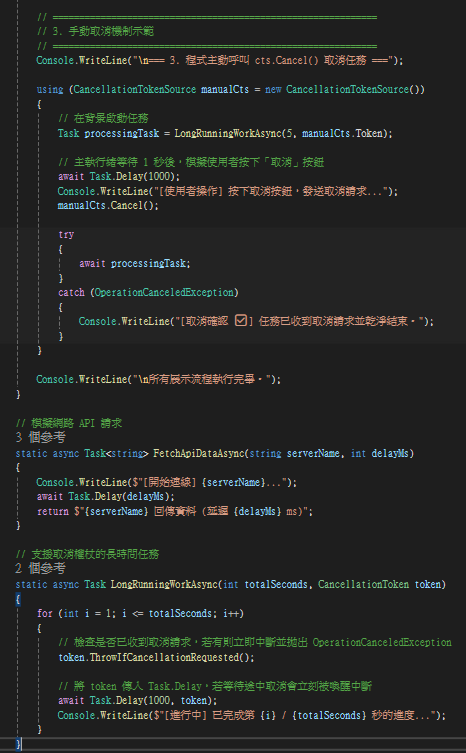
Task: Click the highlighted closing brace on the last line
Action: [x=18, y=744]
